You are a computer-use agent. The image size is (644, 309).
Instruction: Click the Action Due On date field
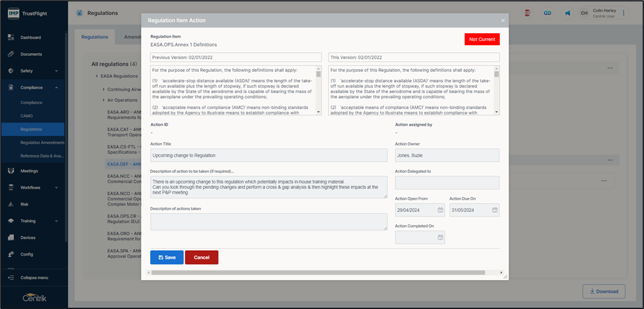pos(475,210)
